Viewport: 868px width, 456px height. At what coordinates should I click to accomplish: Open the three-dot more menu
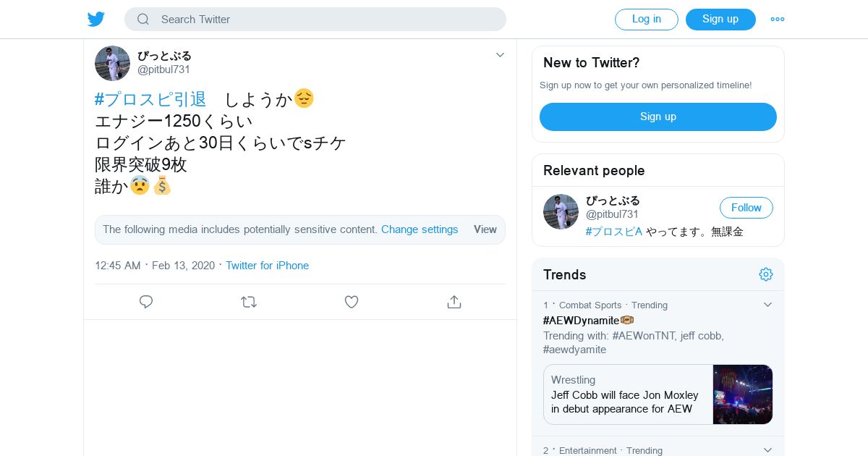778,20
